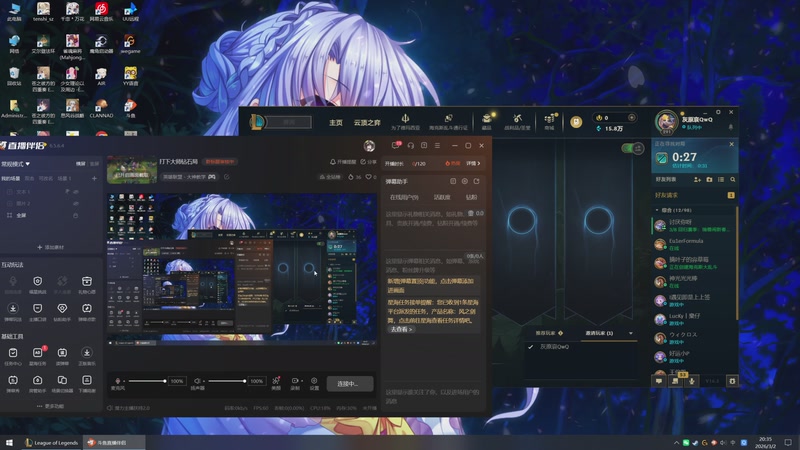Open 主播口袋 icon in interactive section

pyautogui.click(x=38, y=309)
